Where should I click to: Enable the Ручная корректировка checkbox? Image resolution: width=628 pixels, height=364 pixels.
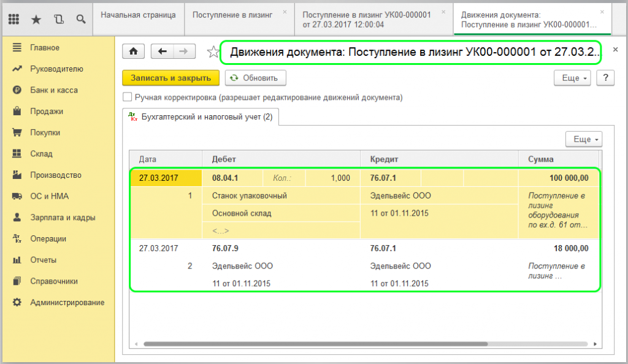[x=128, y=97]
